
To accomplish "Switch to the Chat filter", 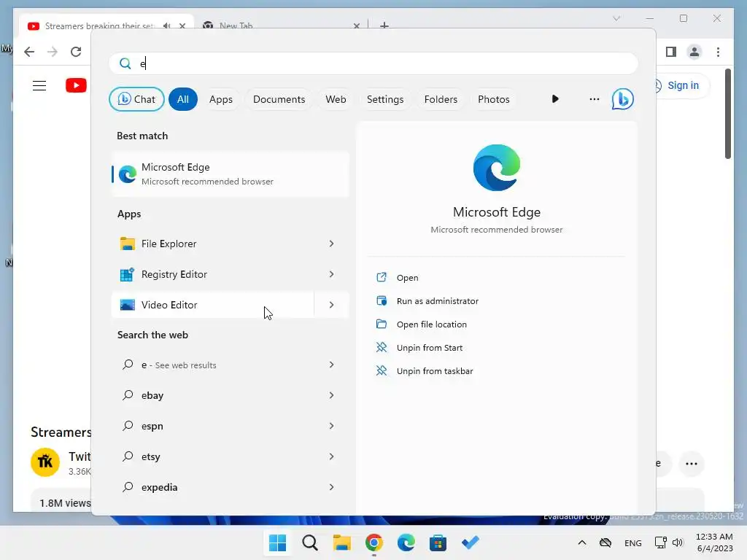I will (x=136, y=99).
